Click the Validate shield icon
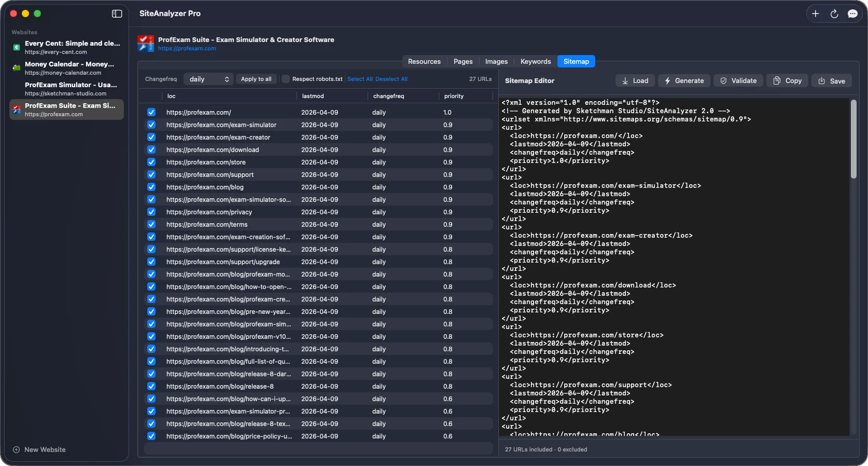 click(x=723, y=81)
